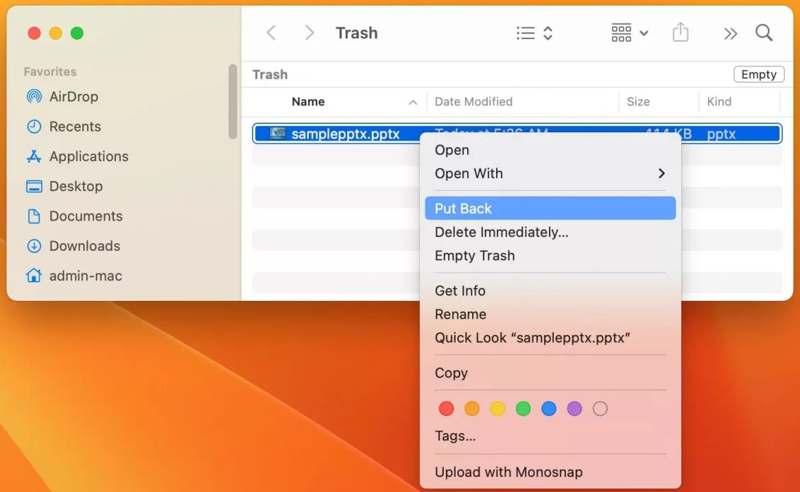Open Desktop in sidebar
This screenshot has height=492, width=800.
coord(76,186)
